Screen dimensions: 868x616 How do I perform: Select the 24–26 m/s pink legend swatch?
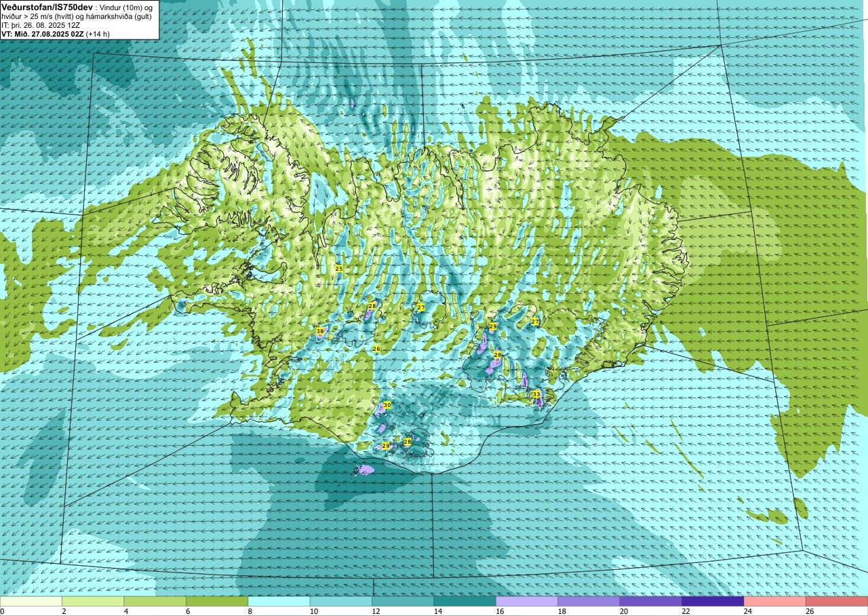(x=775, y=601)
